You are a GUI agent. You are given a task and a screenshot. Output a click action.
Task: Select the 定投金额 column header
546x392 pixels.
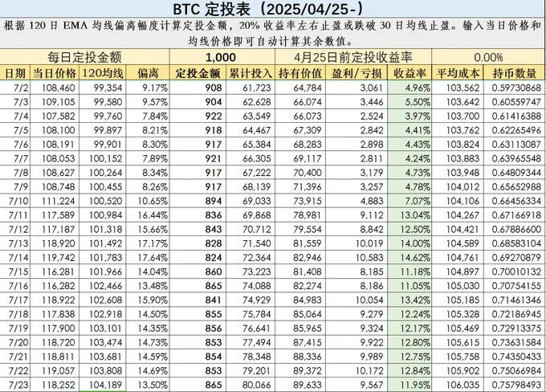198,73
